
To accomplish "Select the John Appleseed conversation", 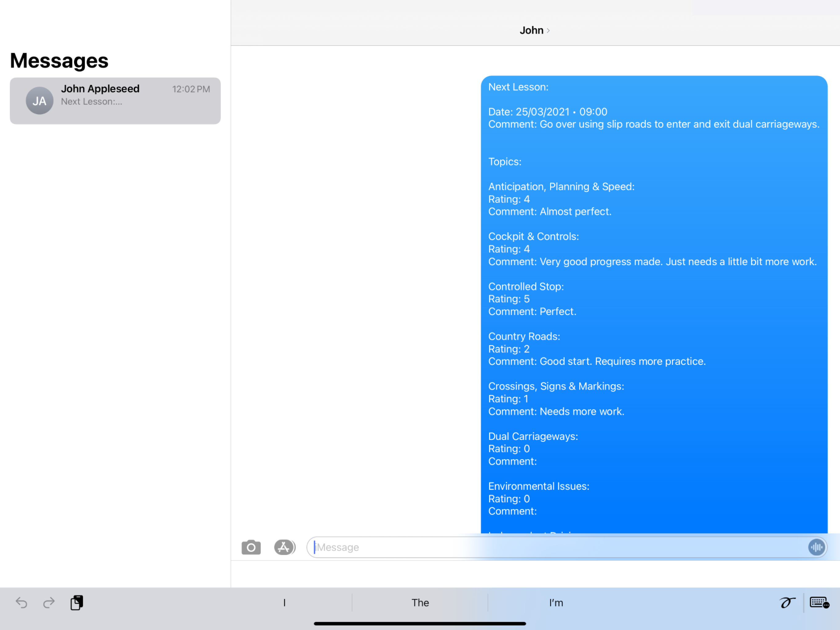I will [x=115, y=101].
